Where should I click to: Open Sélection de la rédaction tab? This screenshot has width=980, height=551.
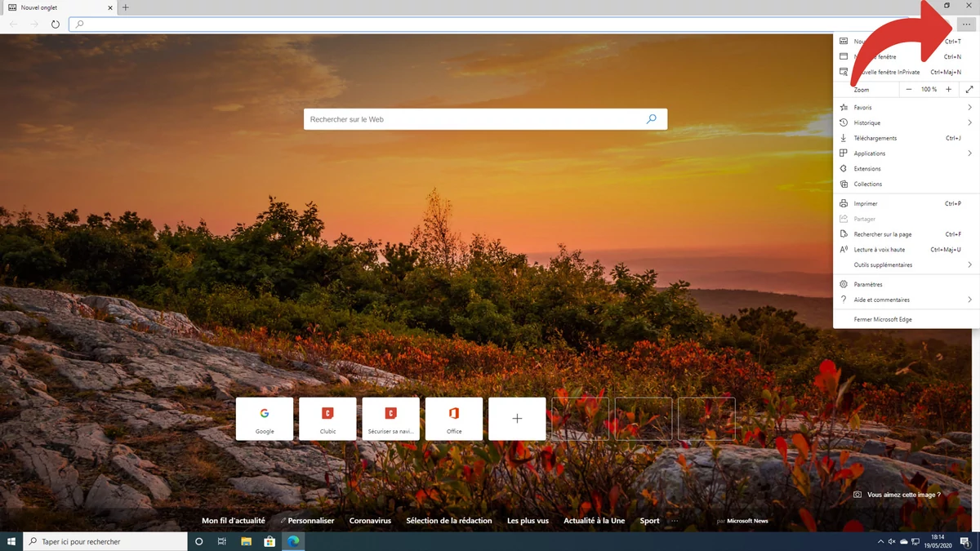(x=449, y=521)
